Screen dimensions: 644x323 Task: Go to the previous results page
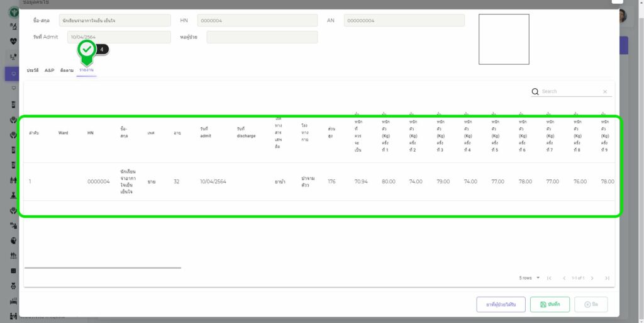(x=564, y=278)
